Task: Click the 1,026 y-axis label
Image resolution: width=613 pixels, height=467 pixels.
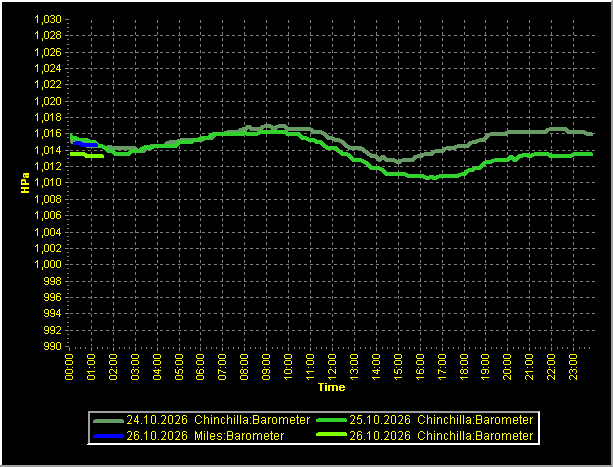Action: (x=48, y=52)
